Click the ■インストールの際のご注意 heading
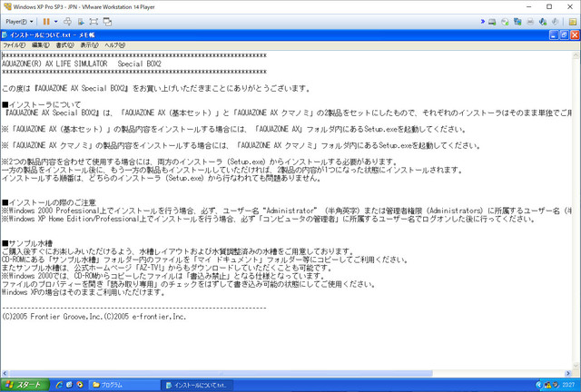Viewport: 581px width, 392px height. tap(49, 202)
